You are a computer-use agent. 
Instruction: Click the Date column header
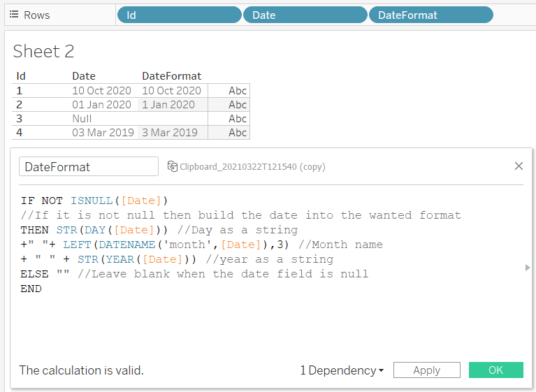coord(84,76)
